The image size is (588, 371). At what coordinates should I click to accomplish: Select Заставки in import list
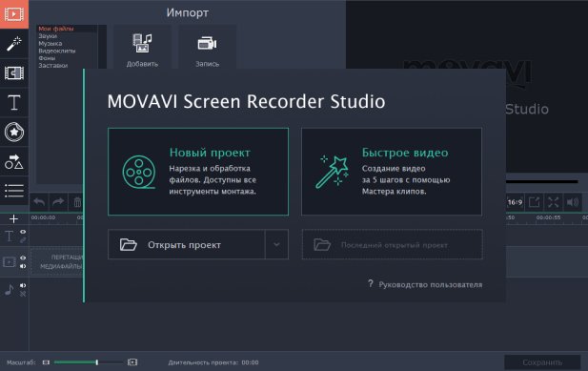pyautogui.click(x=52, y=65)
